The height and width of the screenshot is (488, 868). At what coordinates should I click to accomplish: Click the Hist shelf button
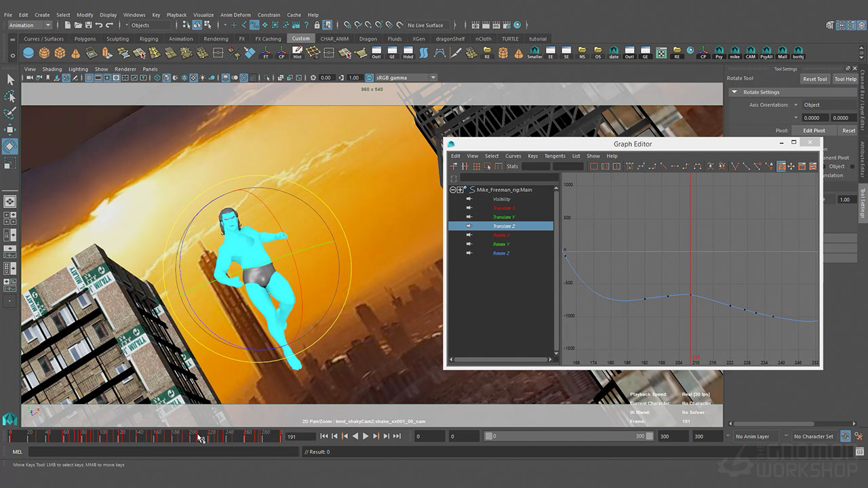click(x=297, y=53)
